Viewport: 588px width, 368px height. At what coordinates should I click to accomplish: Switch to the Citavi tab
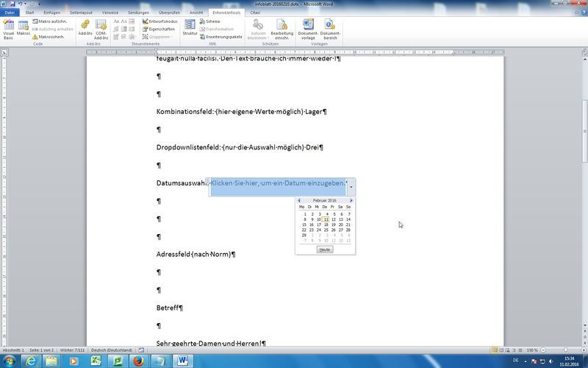255,13
